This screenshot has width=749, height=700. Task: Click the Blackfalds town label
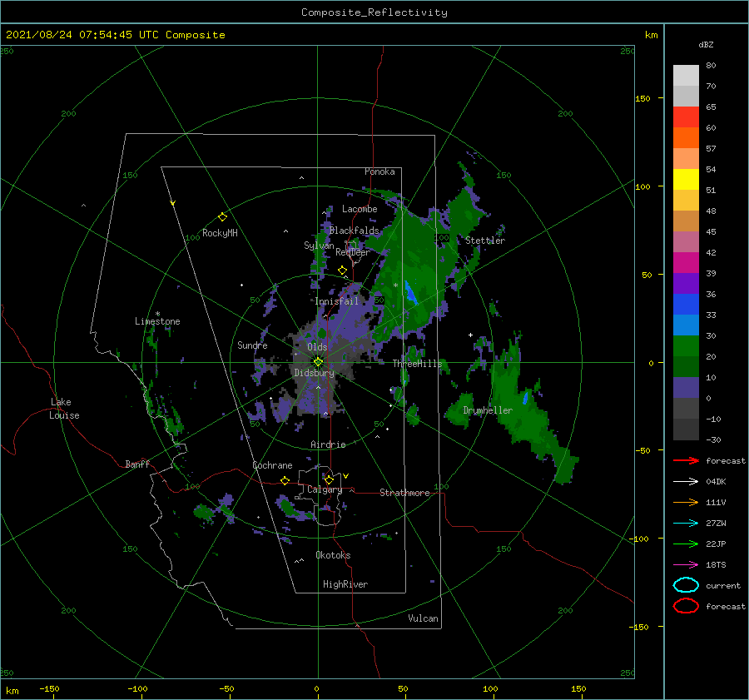pos(354,231)
